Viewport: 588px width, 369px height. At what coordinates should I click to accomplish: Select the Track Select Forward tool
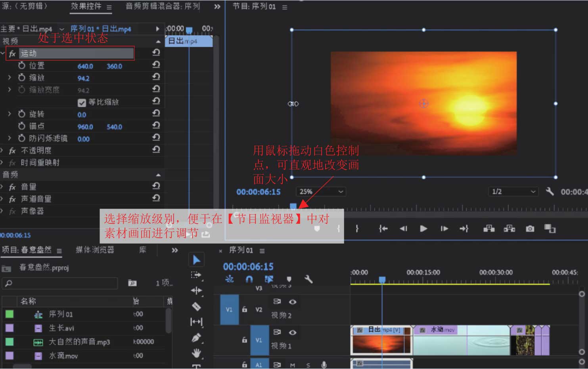(196, 275)
